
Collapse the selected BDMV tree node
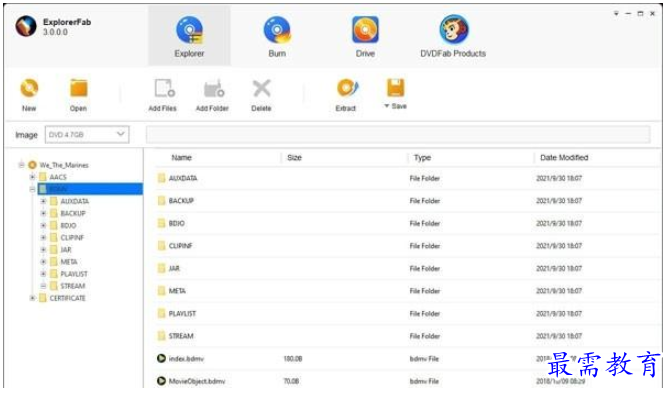click(32, 189)
